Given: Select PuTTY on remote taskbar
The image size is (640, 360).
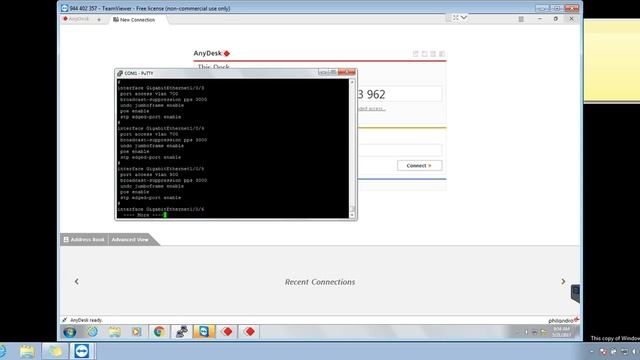Looking at the screenshot, I should click(182, 332).
